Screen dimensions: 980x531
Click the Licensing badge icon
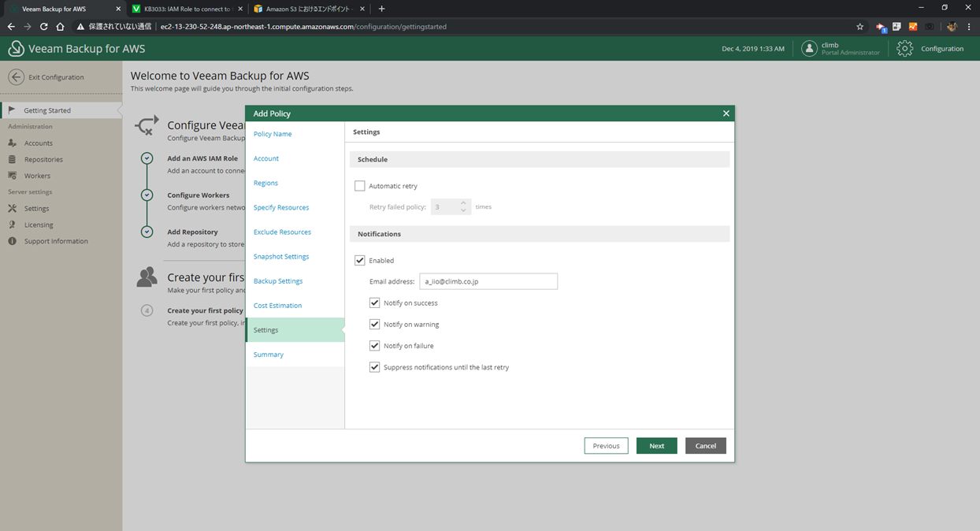click(x=12, y=225)
